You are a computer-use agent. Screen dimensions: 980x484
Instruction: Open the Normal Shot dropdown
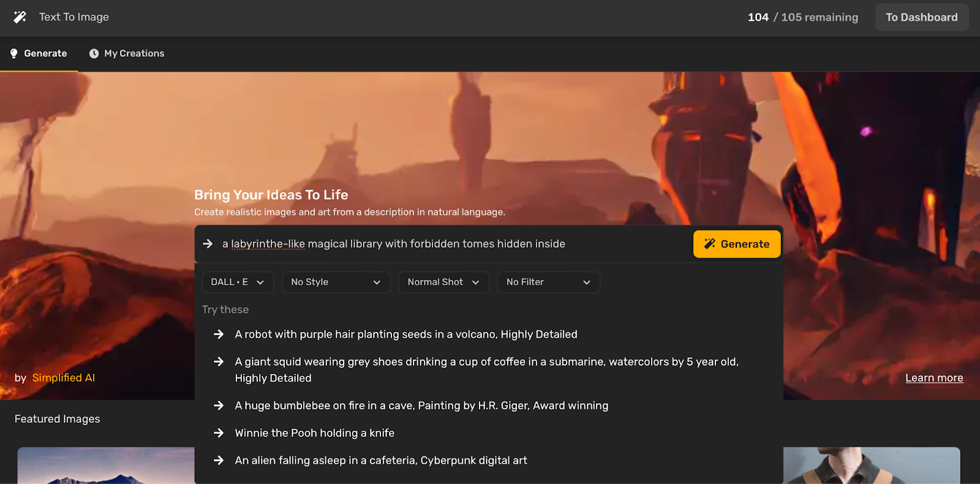(443, 282)
